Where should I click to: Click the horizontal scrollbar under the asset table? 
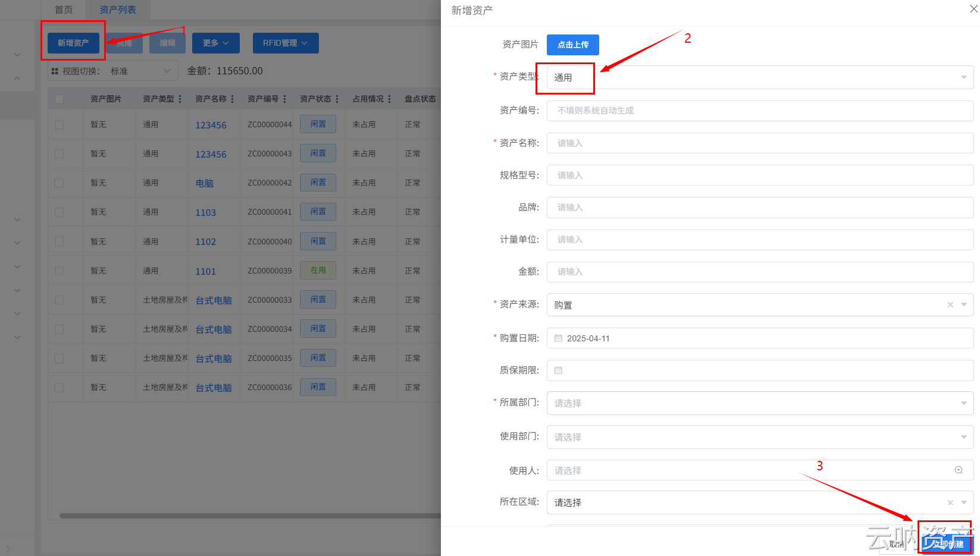click(250, 516)
